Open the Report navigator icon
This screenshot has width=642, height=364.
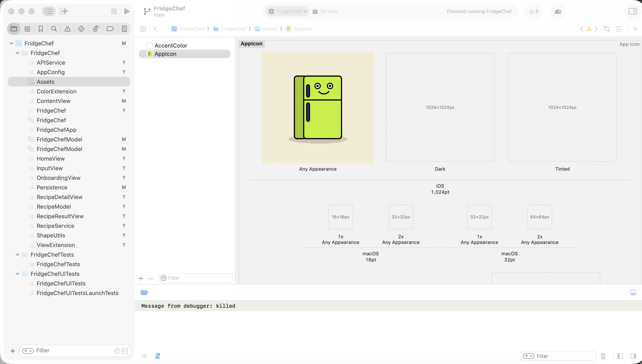coord(124,29)
